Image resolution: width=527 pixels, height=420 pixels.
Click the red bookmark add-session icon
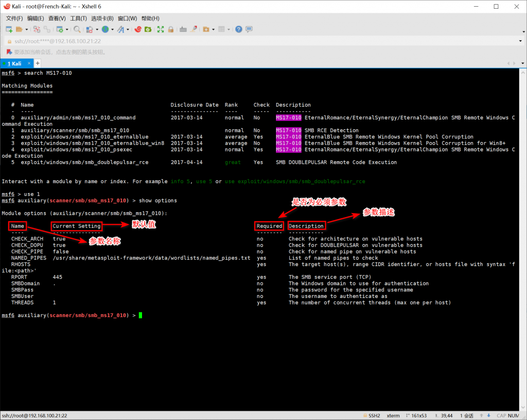(x=9, y=52)
